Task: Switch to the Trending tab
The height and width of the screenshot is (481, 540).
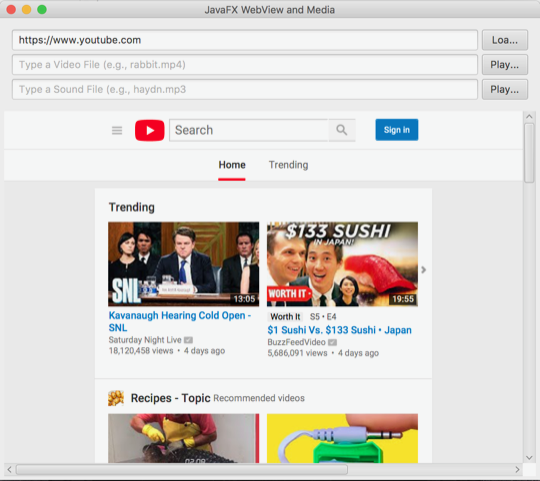Action: tap(288, 165)
